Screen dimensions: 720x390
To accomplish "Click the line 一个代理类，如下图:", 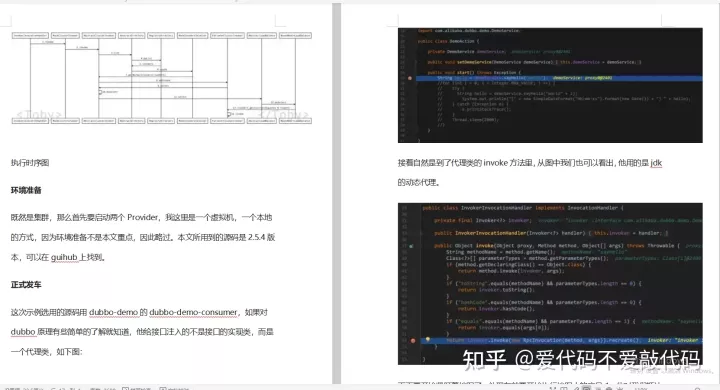I will (x=46, y=352).
